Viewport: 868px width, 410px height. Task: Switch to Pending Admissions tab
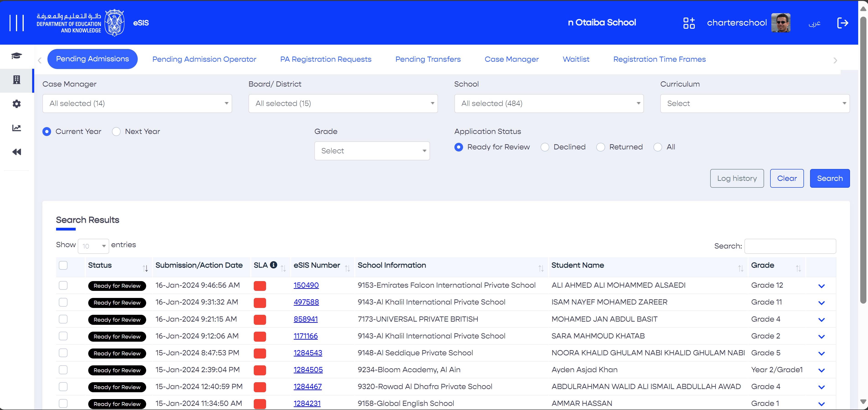(92, 59)
